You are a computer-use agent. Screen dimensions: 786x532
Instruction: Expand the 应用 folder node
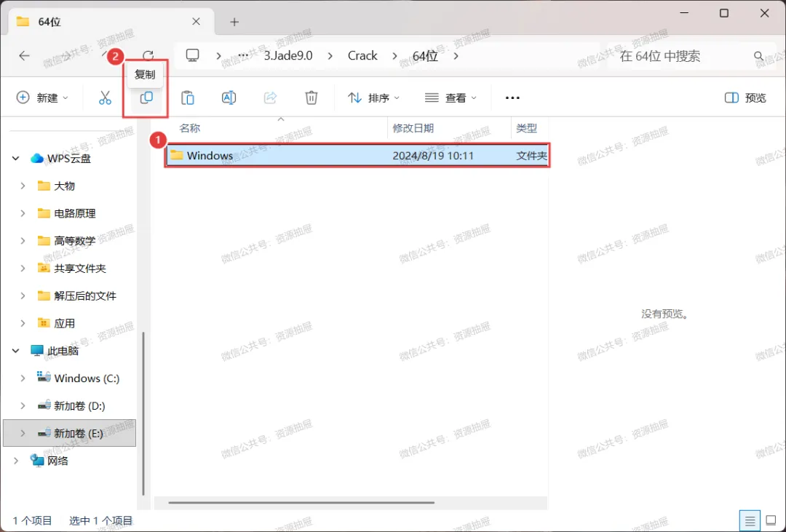pos(23,323)
